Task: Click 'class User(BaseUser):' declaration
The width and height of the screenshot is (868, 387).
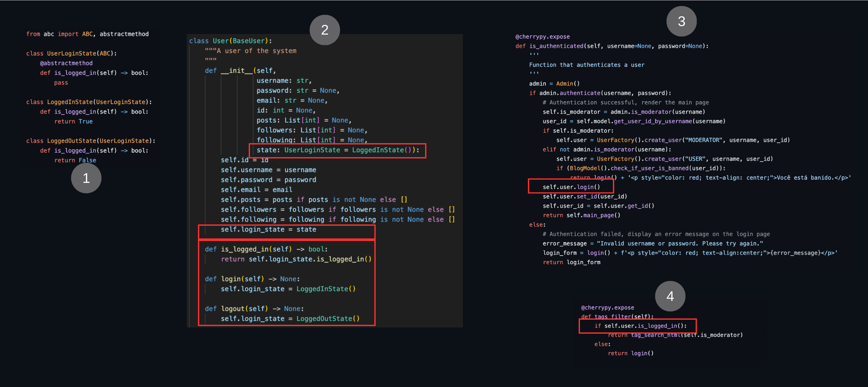Action: pyautogui.click(x=230, y=41)
